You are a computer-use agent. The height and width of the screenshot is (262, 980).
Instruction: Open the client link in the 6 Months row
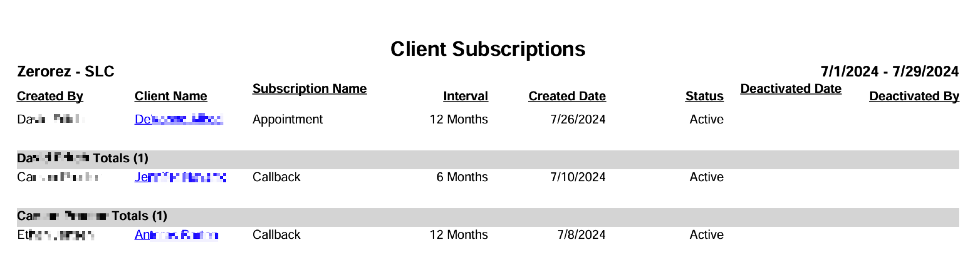tap(180, 177)
